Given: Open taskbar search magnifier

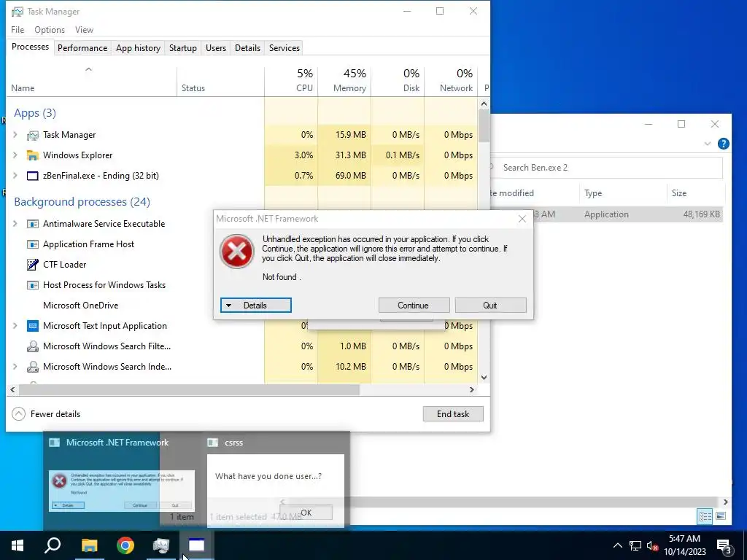Looking at the screenshot, I should 53,545.
